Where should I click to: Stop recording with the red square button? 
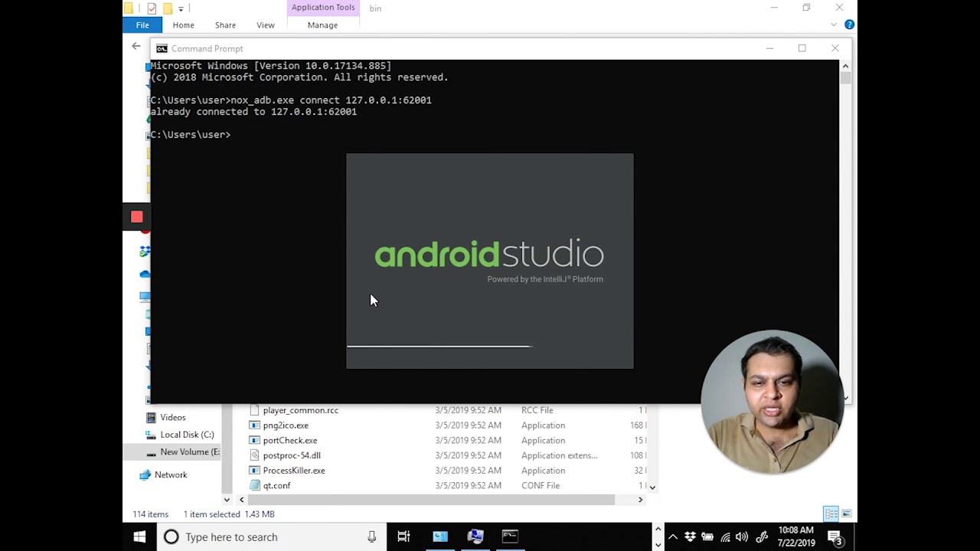pyautogui.click(x=136, y=217)
